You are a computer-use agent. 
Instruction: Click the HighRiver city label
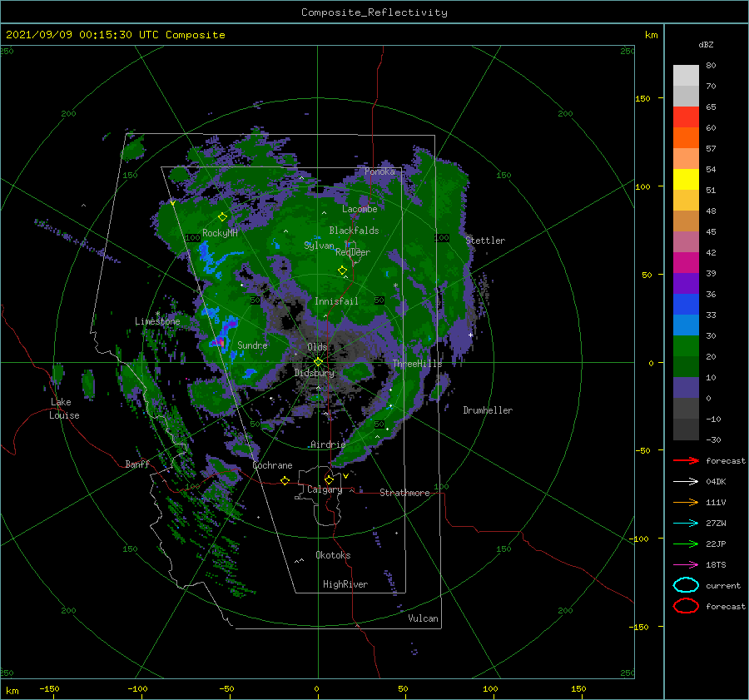pos(345,584)
